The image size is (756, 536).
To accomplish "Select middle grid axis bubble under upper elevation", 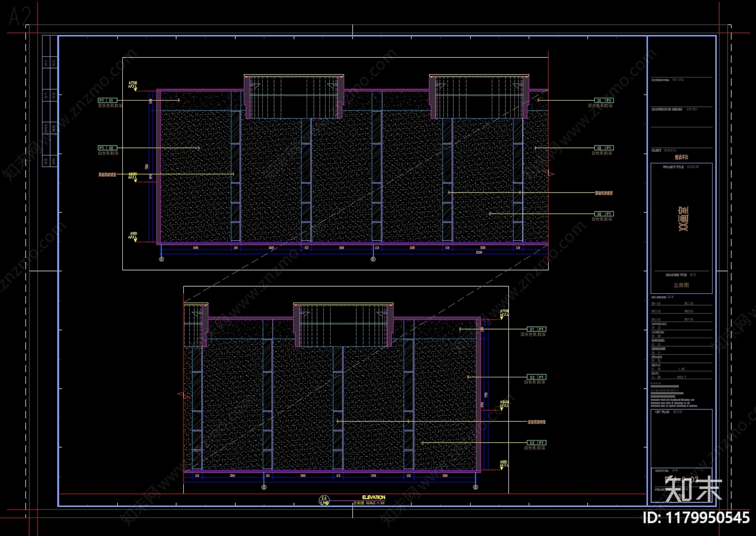I will click(x=373, y=259).
